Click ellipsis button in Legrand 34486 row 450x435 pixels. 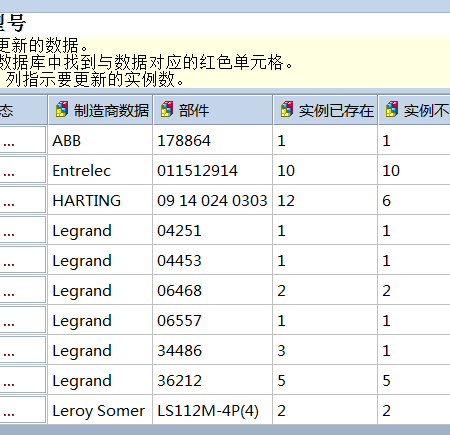click(x=22, y=350)
